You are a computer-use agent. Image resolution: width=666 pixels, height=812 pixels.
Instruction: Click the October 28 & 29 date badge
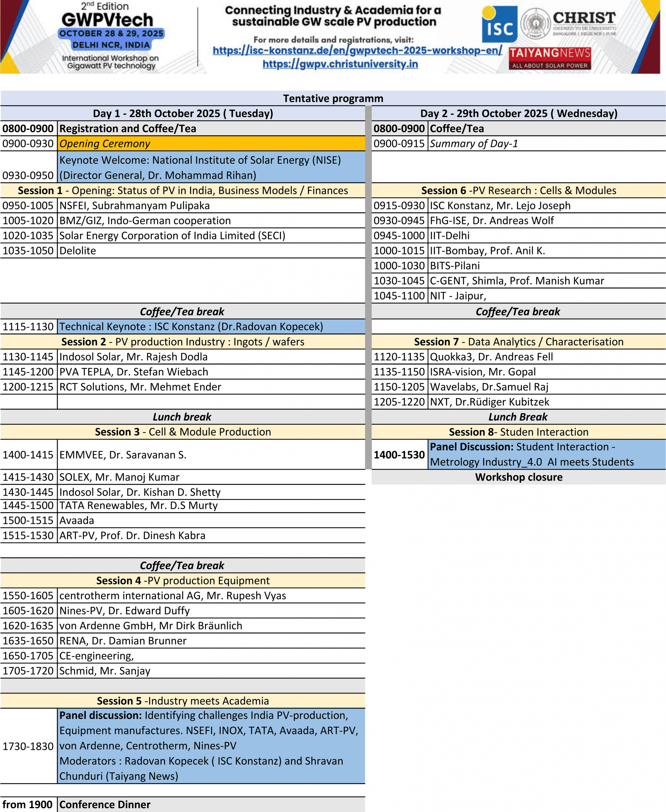[111, 34]
